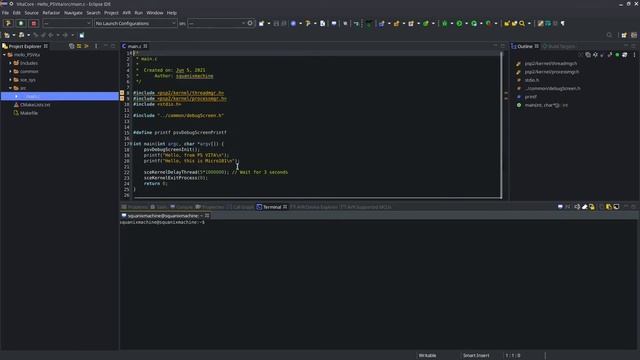640x360 pixels.
Task: Expand the common folder
Action: tap(10, 71)
